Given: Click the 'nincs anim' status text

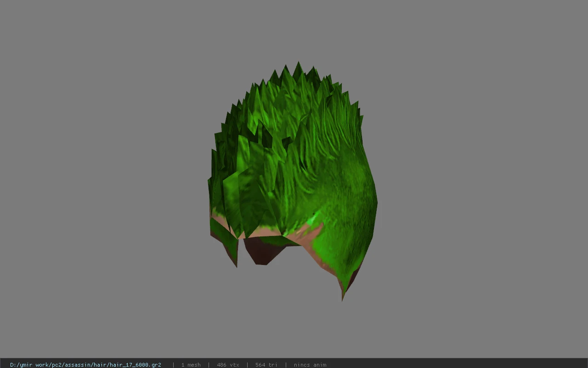Looking at the screenshot, I should coord(310,365).
